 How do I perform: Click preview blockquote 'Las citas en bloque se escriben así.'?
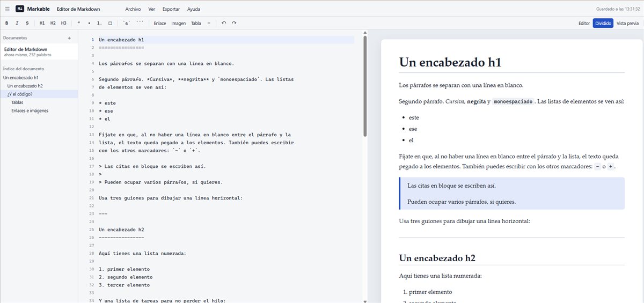pyautogui.click(x=451, y=186)
